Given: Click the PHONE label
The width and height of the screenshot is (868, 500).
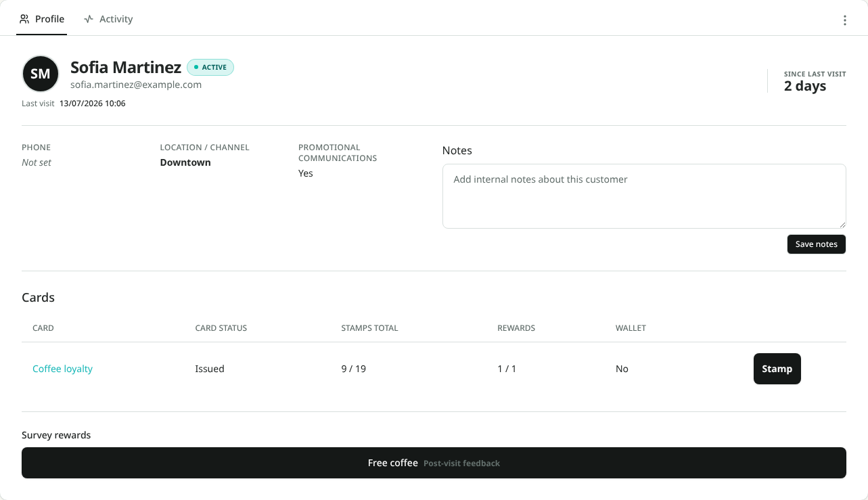Looking at the screenshot, I should (36, 147).
